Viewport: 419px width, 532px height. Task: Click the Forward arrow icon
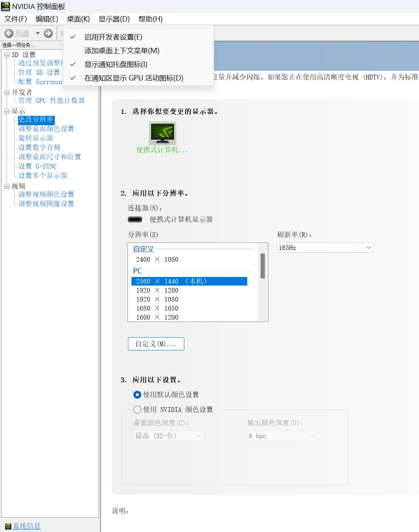click(x=48, y=33)
